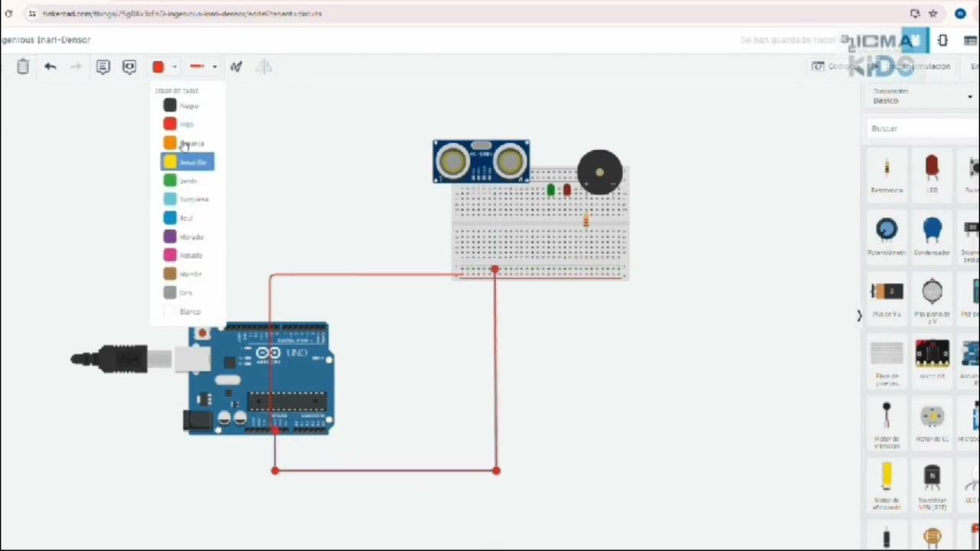Click the project name Ingenious Inari-Densor
This screenshot has width=980, height=551.
click(x=46, y=40)
